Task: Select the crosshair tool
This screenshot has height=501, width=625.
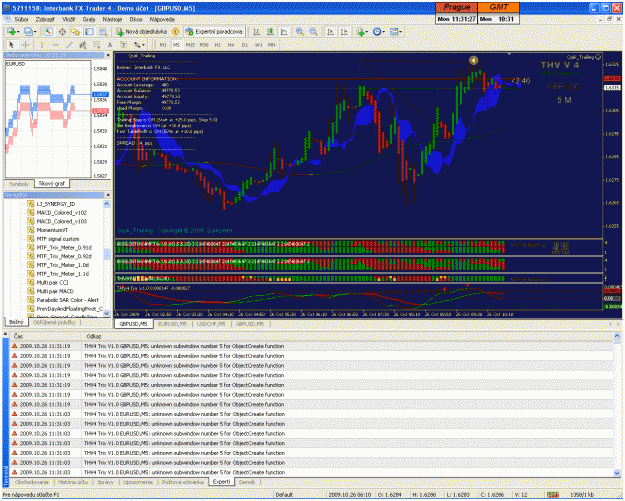Action: [25, 45]
